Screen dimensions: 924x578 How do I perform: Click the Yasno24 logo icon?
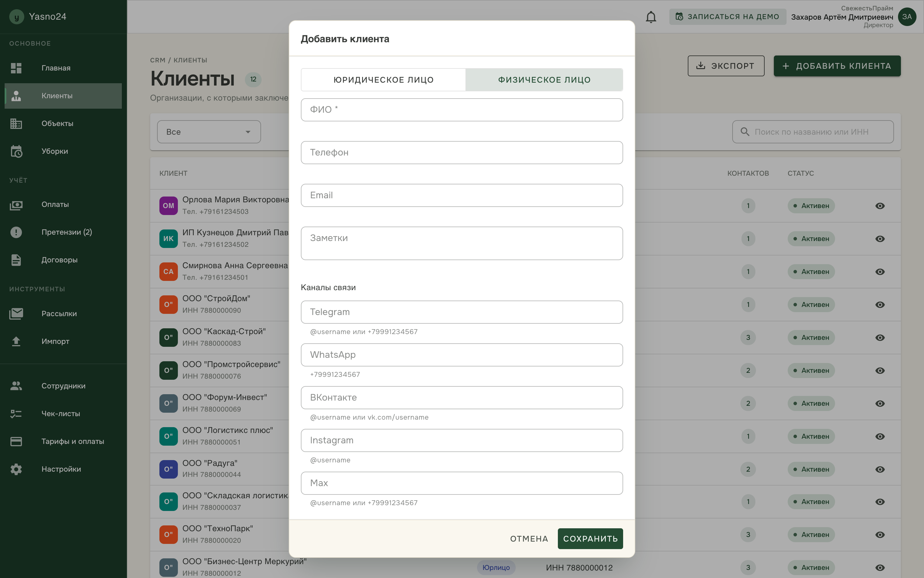pos(16,17)
